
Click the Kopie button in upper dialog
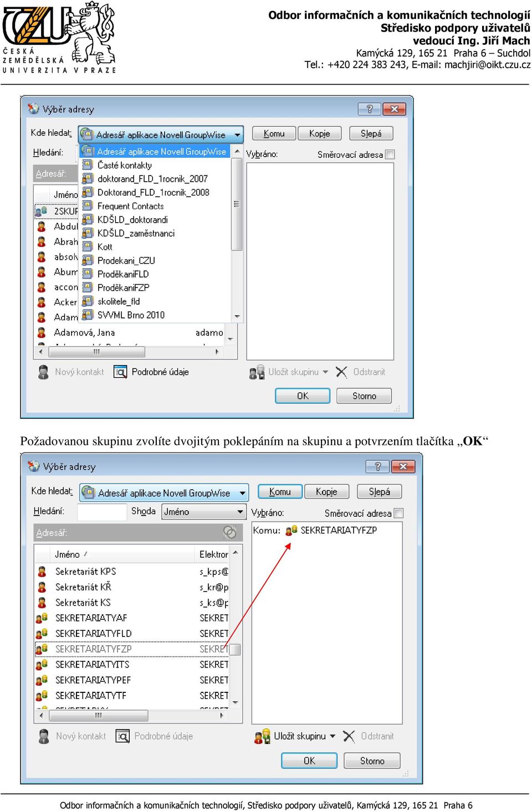(320, 133)
